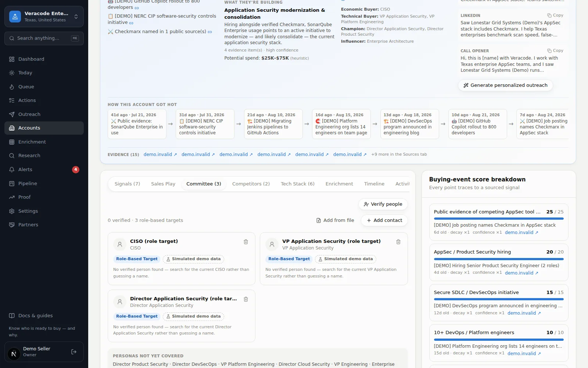Open demo.invalid link under DevSecOps program announced

524,313
